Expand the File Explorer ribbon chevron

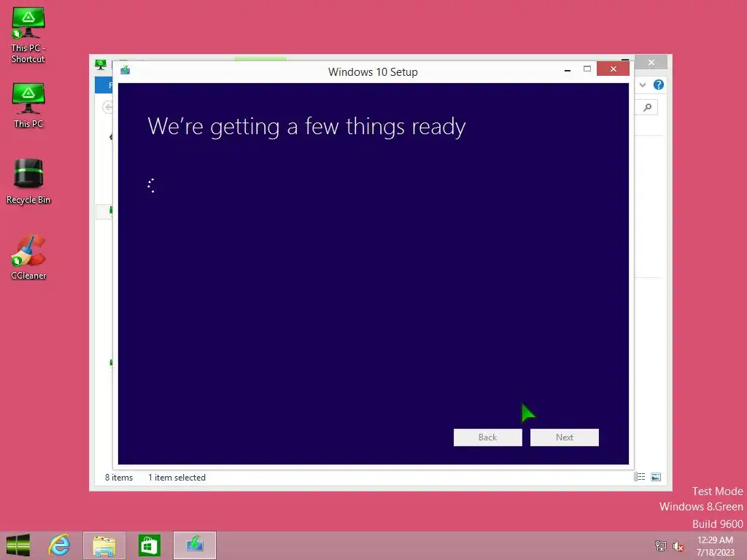643,85
